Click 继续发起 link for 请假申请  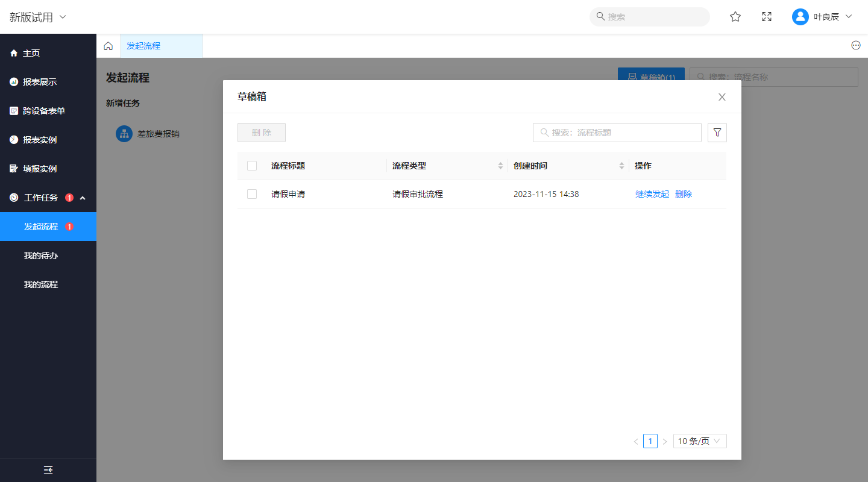pos(652,194)
